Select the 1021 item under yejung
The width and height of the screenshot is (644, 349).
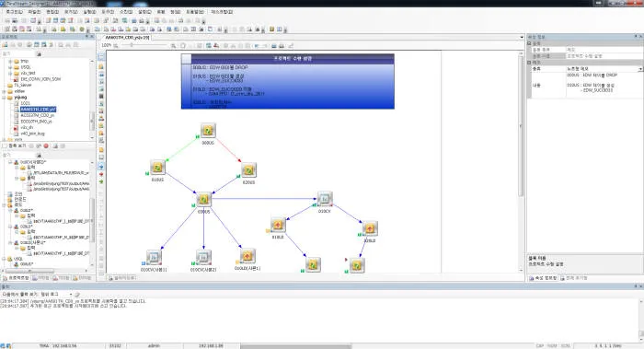[x=25, y=103]
